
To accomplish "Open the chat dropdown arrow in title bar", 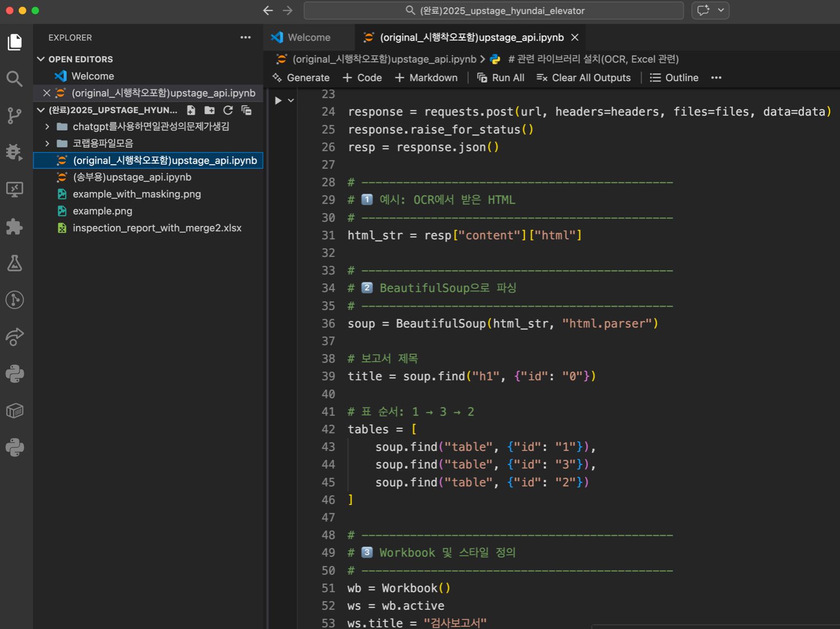I will coord(721,10).
